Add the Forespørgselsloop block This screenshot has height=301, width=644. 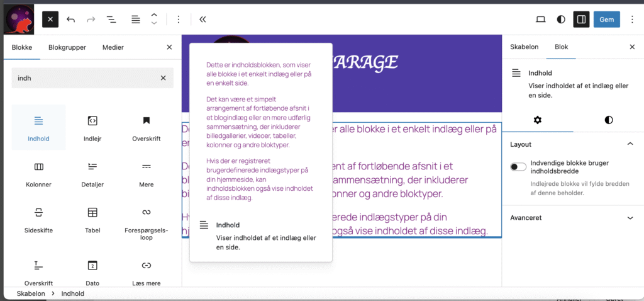[x=146, y=213]
